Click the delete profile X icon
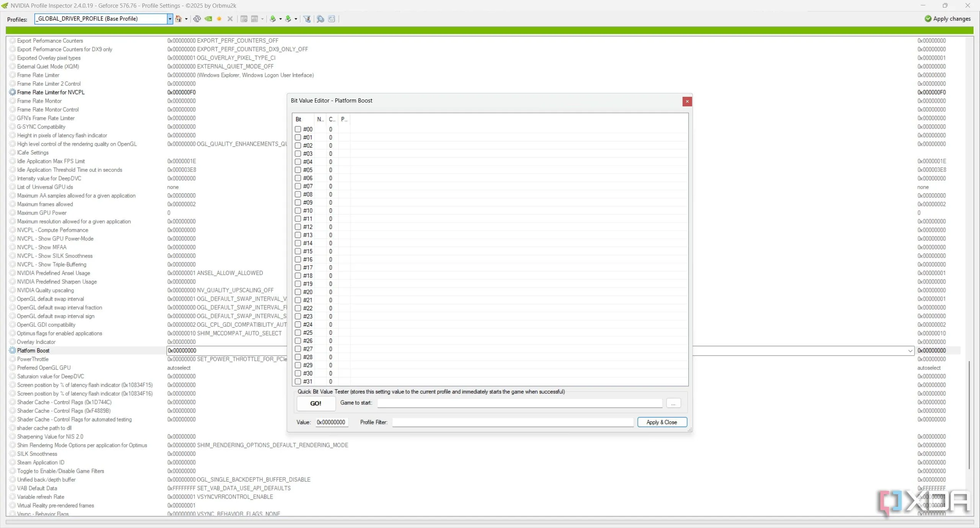The width and height of the screenshot is (980, 528). (230, 19)
